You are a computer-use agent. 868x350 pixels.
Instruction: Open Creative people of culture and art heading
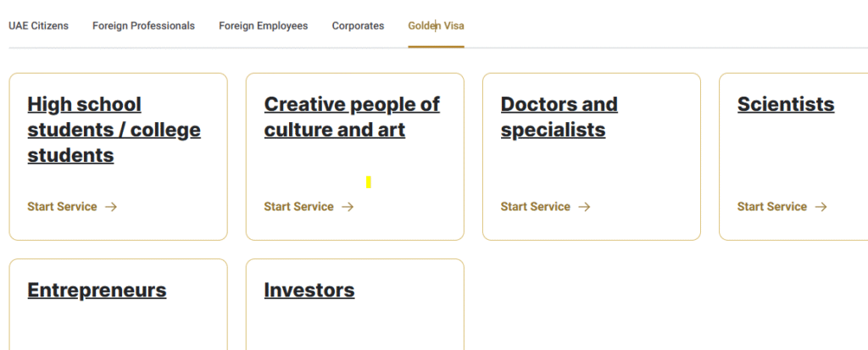tap(352, 117)
